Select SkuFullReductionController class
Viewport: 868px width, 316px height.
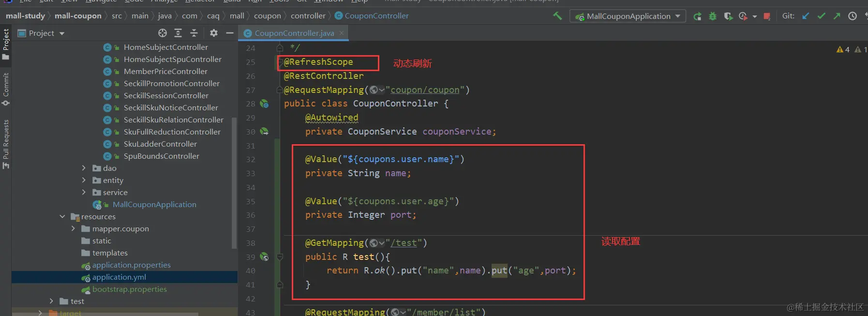point(172,132)
